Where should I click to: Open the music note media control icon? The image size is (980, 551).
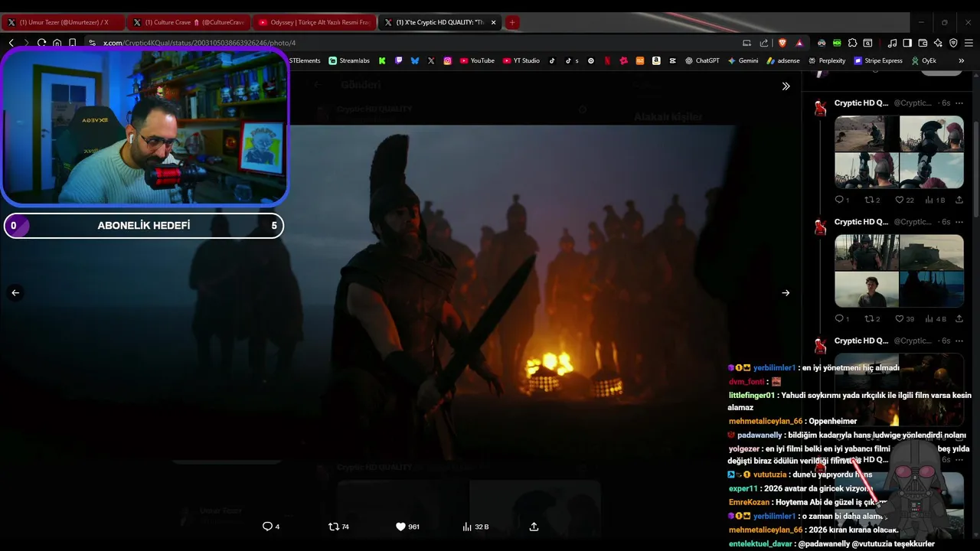(x=892, y=43)
